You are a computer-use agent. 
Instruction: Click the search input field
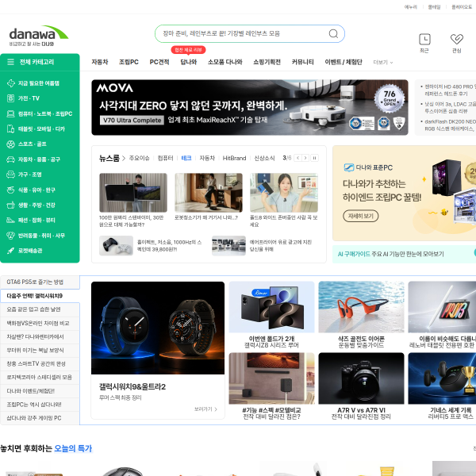click(243, 33)
